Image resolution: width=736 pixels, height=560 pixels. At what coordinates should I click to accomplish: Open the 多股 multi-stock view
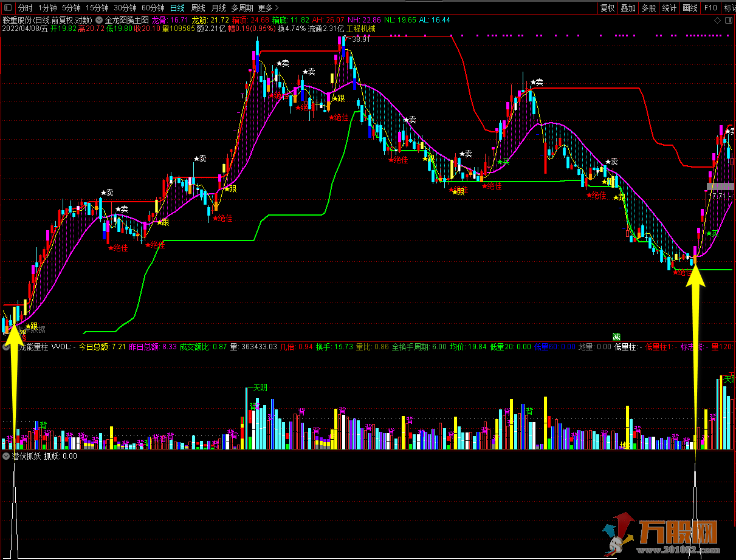click(x=648, y=8)
